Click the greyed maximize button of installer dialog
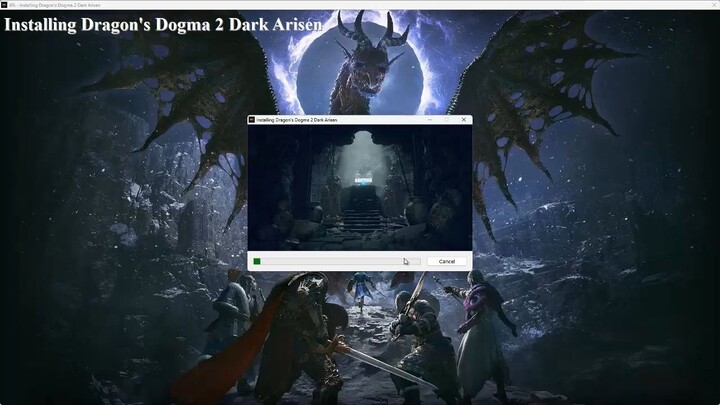This screenshot has height=405, width=720. (x=447, y=119)
